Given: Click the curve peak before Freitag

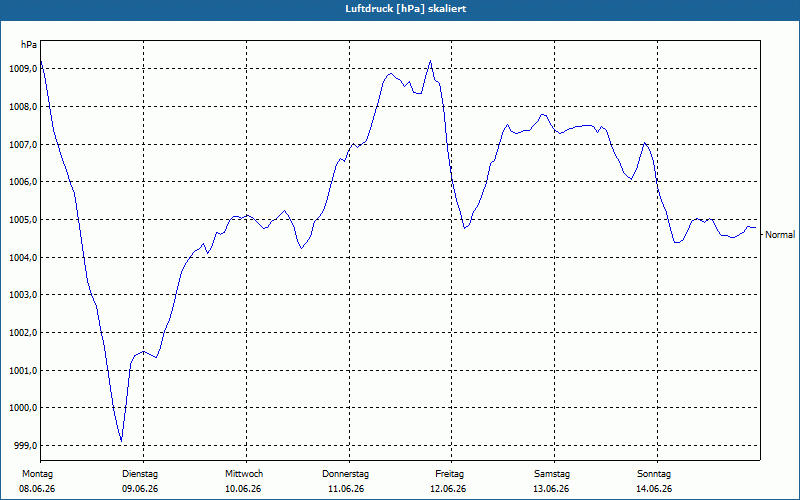Looking at the screenshot, I should tap(430, 61).
